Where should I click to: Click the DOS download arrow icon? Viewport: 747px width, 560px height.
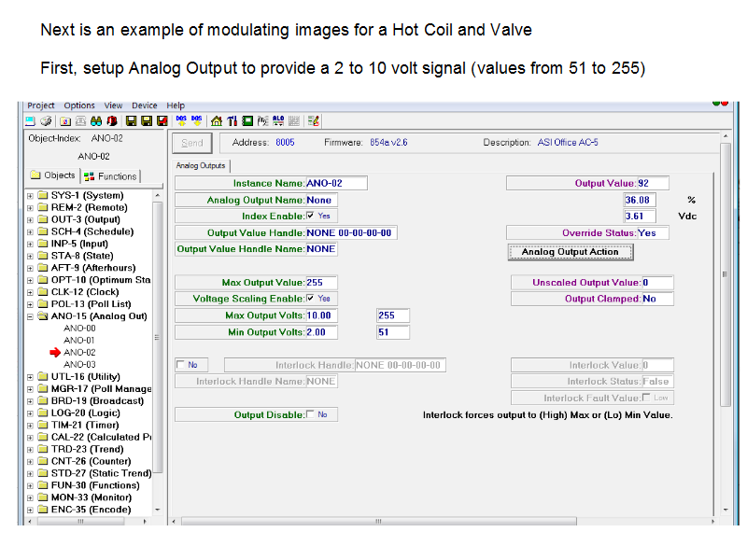[x=196, y=121]
